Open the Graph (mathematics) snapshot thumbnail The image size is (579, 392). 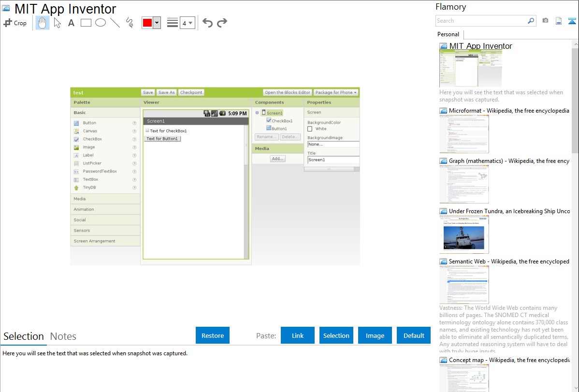(464, 184)
